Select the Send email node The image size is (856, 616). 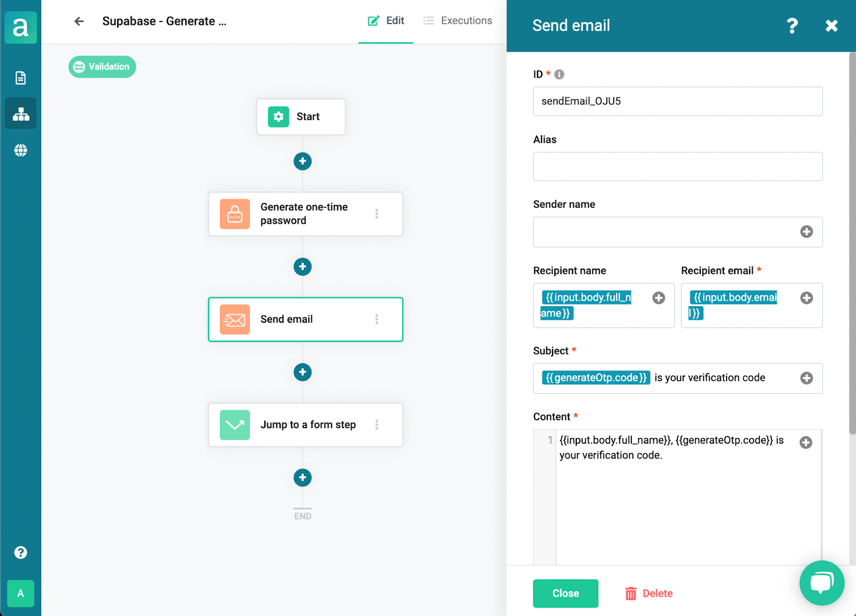[305, 320]
